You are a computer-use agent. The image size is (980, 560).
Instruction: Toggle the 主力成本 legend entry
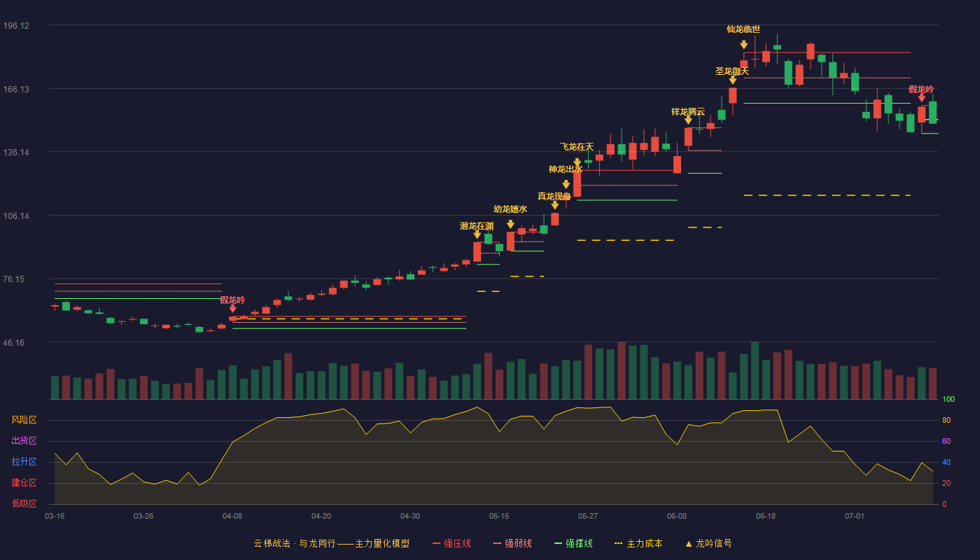[638, 543]
